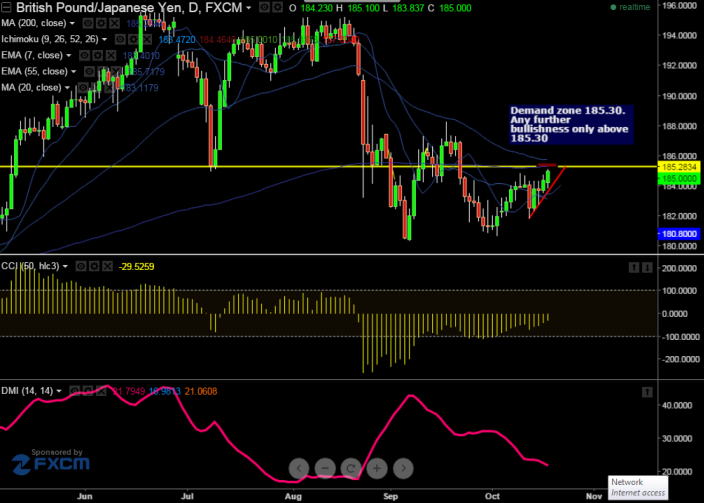704x503 pixels.
Task: Hide the MA (200, close) indicator via eye icon
Action: [x=88, y=23]
